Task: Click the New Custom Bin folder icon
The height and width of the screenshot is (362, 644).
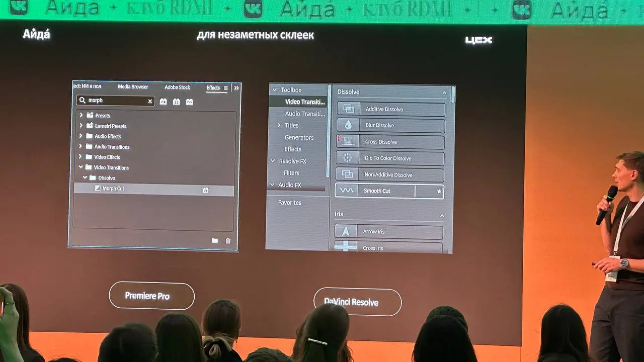Action: click(x=215, y=241)
